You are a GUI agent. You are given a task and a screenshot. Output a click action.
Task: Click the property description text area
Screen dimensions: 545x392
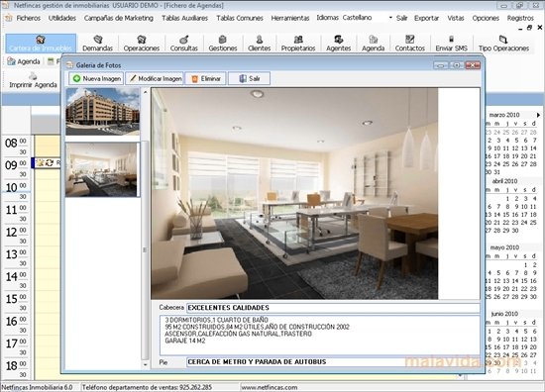(320, 335)
